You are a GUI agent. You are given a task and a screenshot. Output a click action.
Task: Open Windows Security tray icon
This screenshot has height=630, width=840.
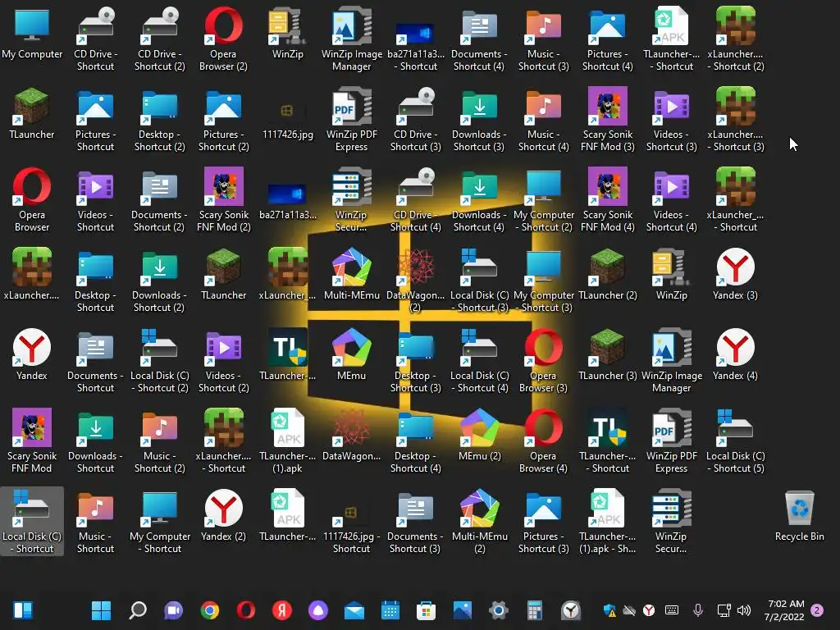click(609, 609)
